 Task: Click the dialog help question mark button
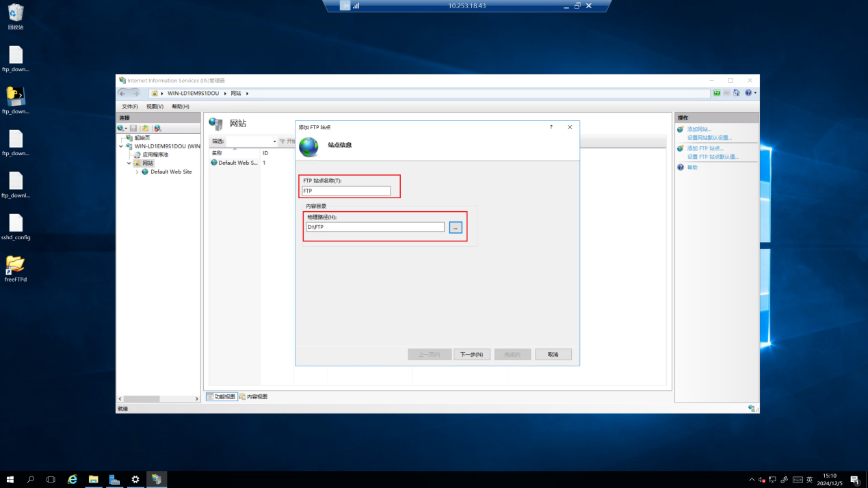[x=551, y=127]
